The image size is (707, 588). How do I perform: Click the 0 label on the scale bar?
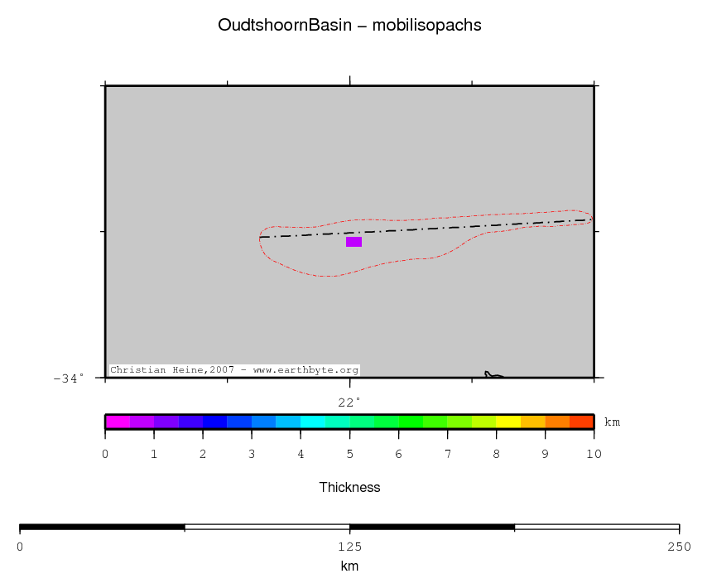pyautogui.click(x=20, y=547)
